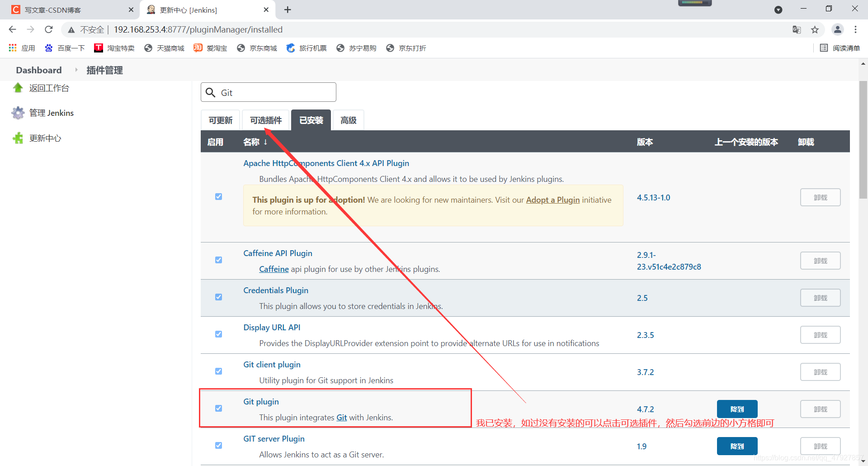Click the search magnifier icon
The height and width of the screenshot is (466, 868).
pyautogui.click(x=210, y=93)
